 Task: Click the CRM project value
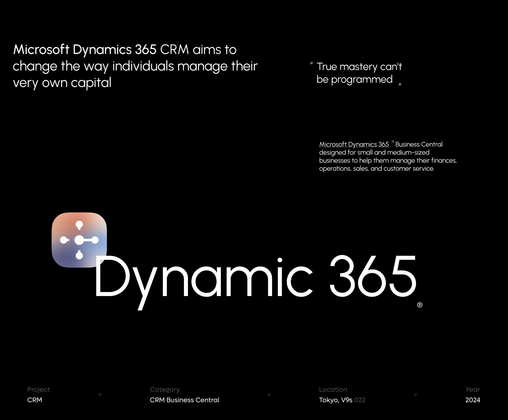[x=35, y=400]
